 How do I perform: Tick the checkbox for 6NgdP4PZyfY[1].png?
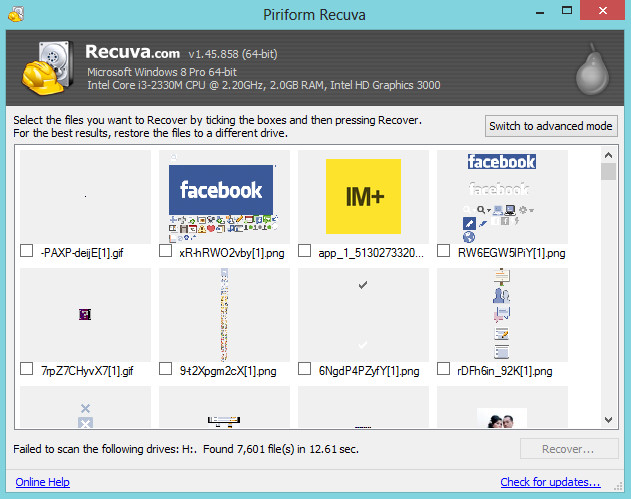tap(305, 369)
